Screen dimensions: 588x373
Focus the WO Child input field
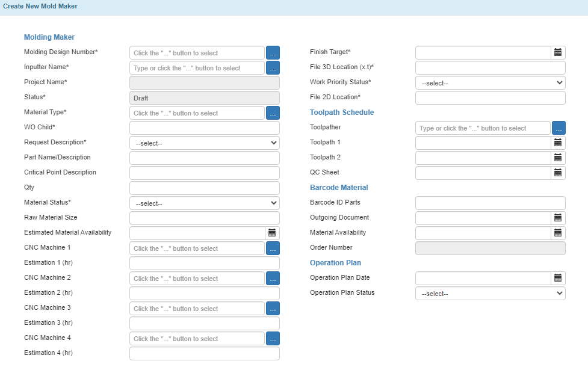coord(205,128)
